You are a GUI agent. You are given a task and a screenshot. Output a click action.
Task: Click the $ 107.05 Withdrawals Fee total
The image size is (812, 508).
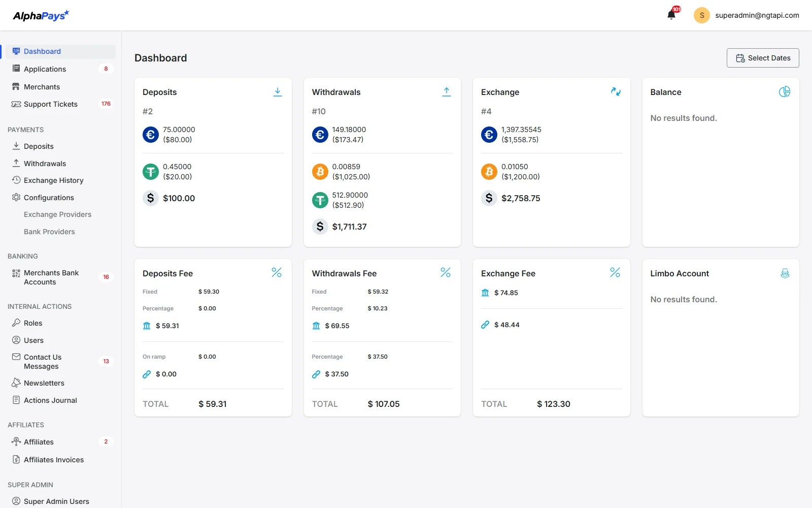pos(384,404)
